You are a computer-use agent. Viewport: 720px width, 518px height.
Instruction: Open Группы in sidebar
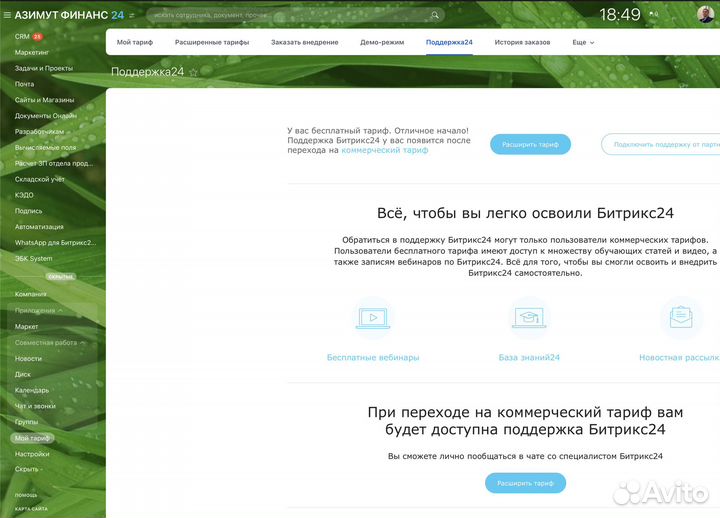click(26, 422)
